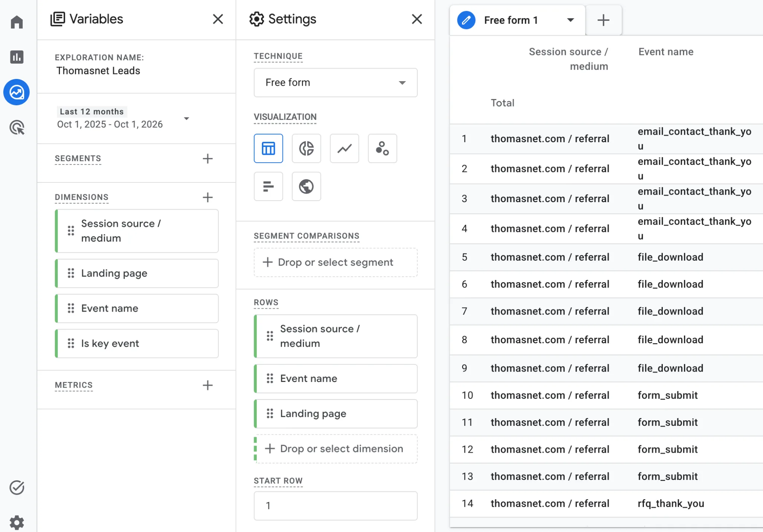The height and width of the screenshot is (532, 763).
Task: Select Landing page in Dimensions list
Action: [x=137, y=273]
